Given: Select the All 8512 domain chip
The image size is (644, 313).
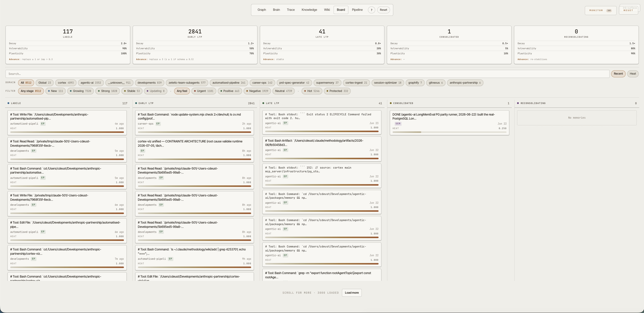Looking at the screenshot, I should coord(26,83).
